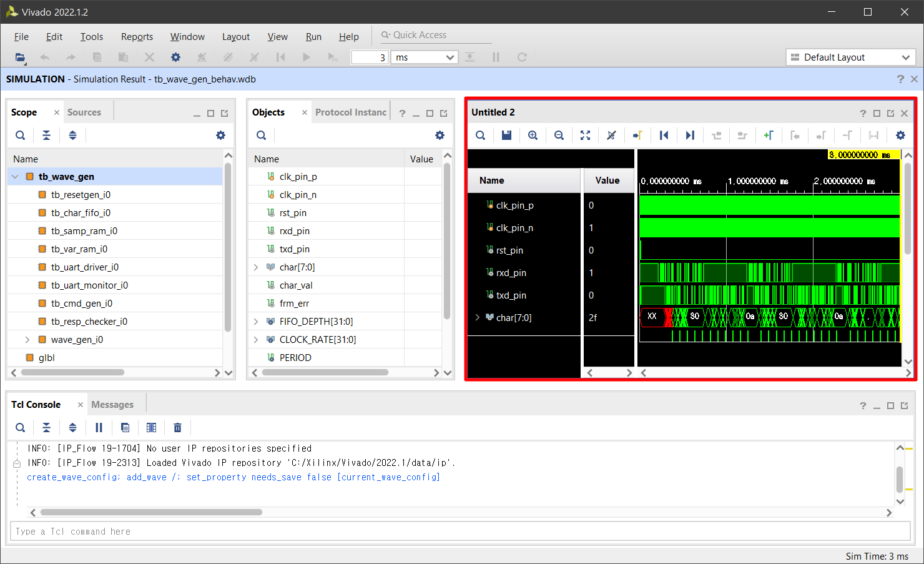
Task: Open the File menu
Action: coord(21,37)
